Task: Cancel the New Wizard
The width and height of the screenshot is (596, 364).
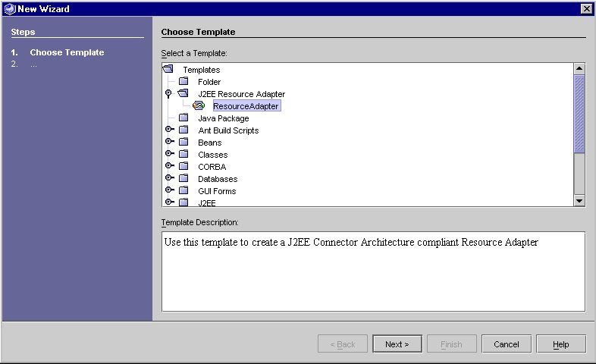Action: (x=507, y=344)
